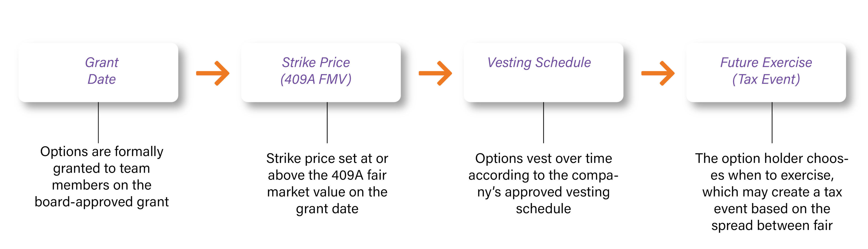Click the "board-approved grant" text line
This screenshot has height=249, width=868.
[102, 202]
